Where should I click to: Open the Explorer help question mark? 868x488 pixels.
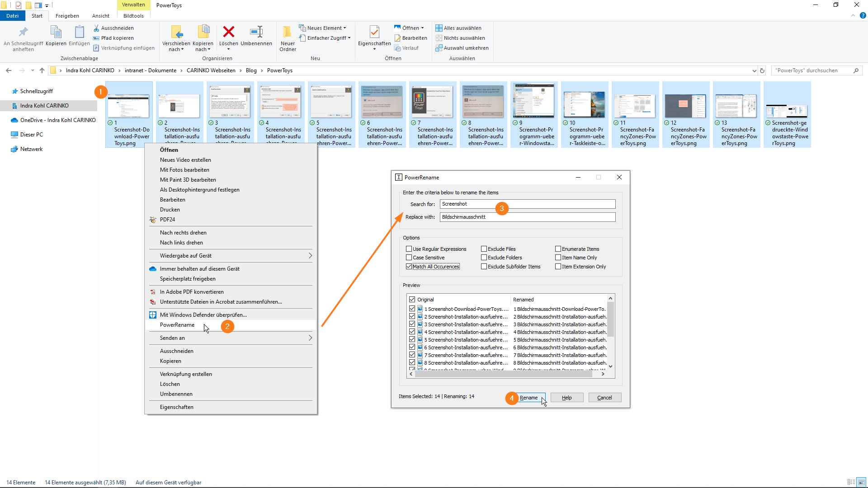[863, 15]
